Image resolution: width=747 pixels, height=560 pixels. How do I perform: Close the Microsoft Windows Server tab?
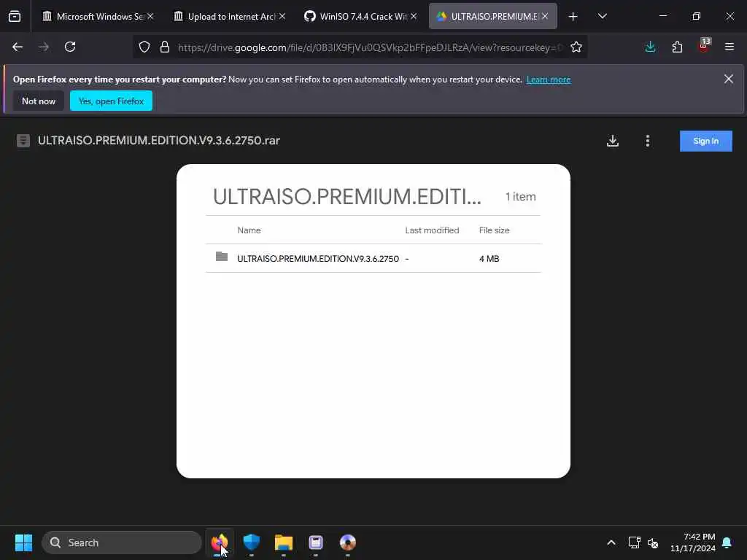click(x=150, y=16)
